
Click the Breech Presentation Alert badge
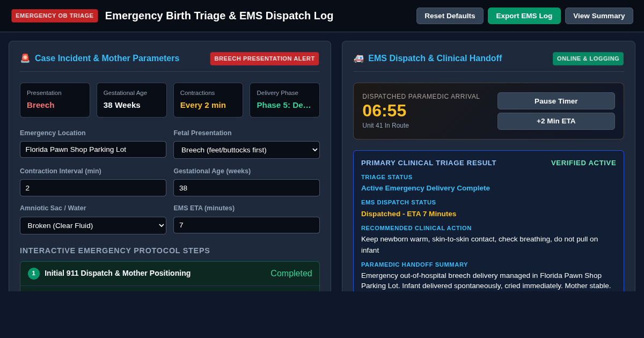click(265, 58)
